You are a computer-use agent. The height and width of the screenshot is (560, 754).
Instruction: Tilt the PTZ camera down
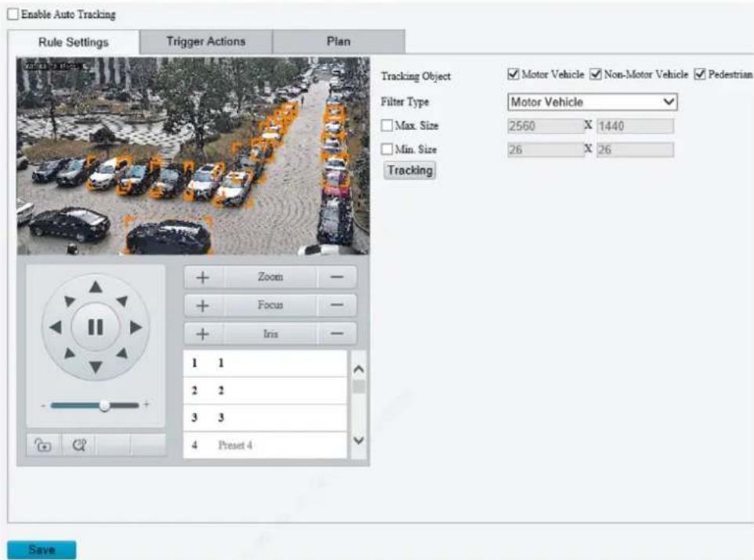96,367
